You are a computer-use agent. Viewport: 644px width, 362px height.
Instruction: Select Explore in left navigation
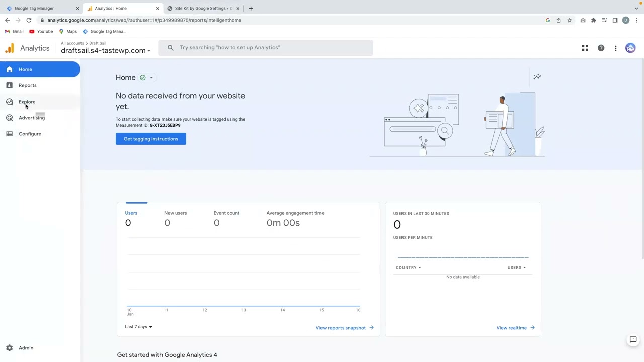click(x=40, y=102)
